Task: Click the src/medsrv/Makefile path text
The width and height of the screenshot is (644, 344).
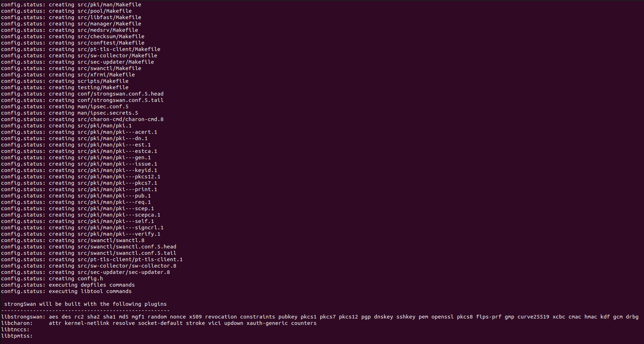Action: coord(108,30)
